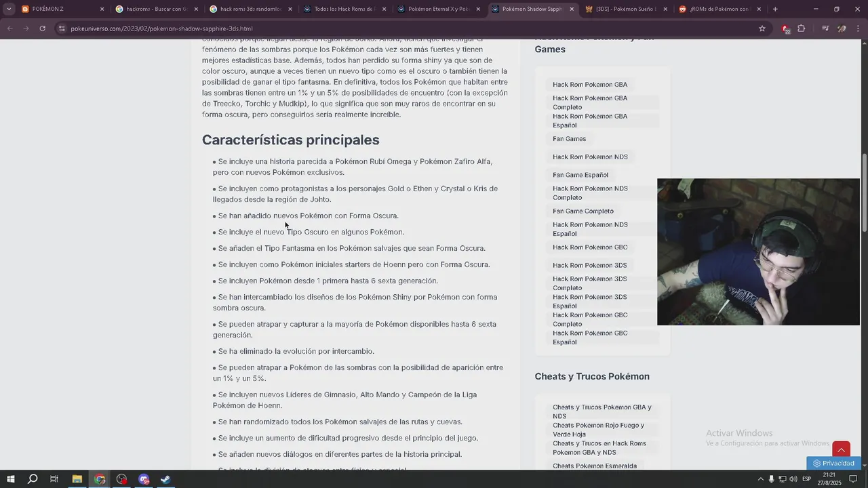Open the Windows Start menu
This screenshot has height=488, width=868.
click(10, 479)
